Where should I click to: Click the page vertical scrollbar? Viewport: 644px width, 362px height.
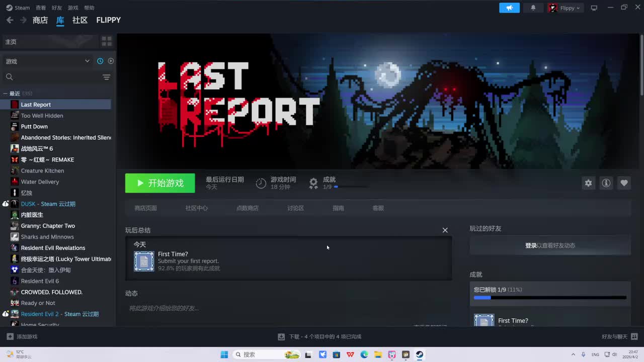(641, 65)
